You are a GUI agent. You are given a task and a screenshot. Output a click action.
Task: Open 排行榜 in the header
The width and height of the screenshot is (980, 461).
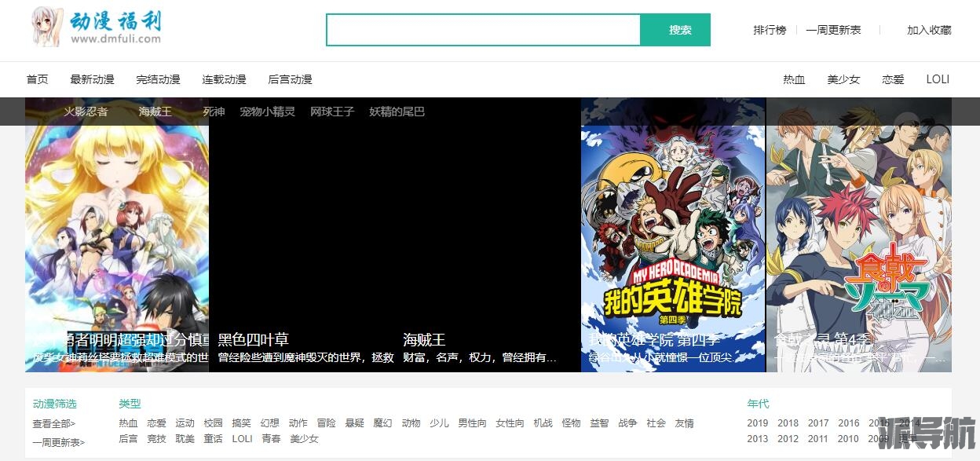770,30
